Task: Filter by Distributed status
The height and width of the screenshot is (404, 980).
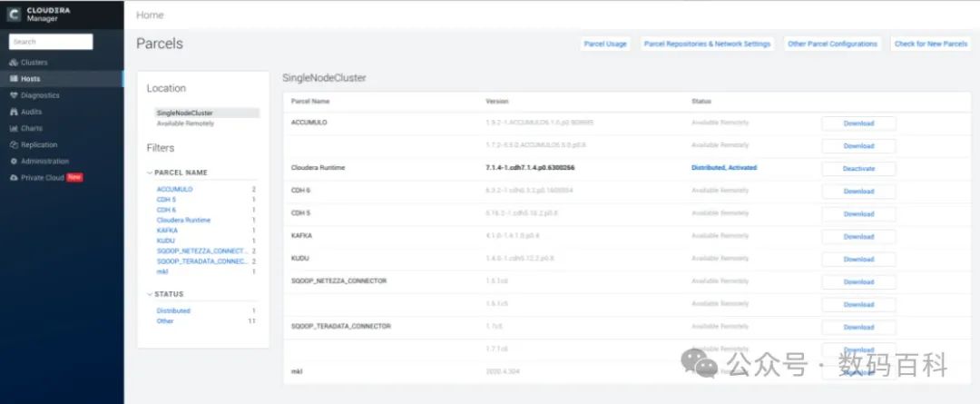Action: click(x=173, y=310)
